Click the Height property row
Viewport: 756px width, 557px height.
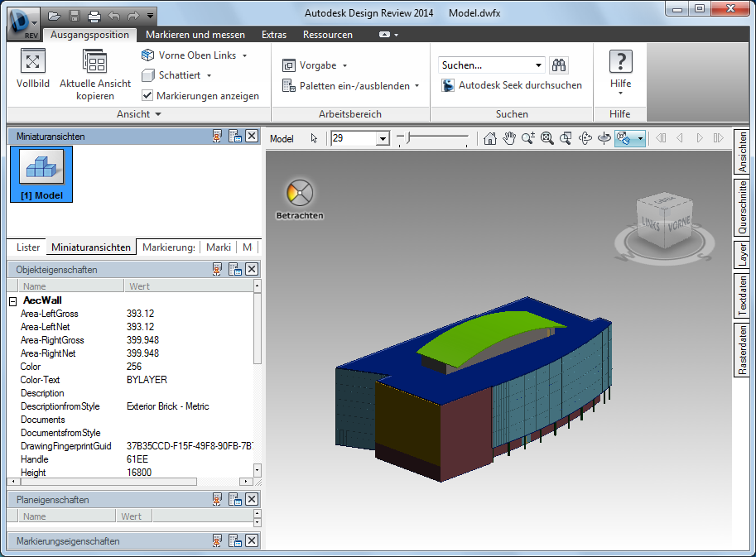[x=130, y=473]
